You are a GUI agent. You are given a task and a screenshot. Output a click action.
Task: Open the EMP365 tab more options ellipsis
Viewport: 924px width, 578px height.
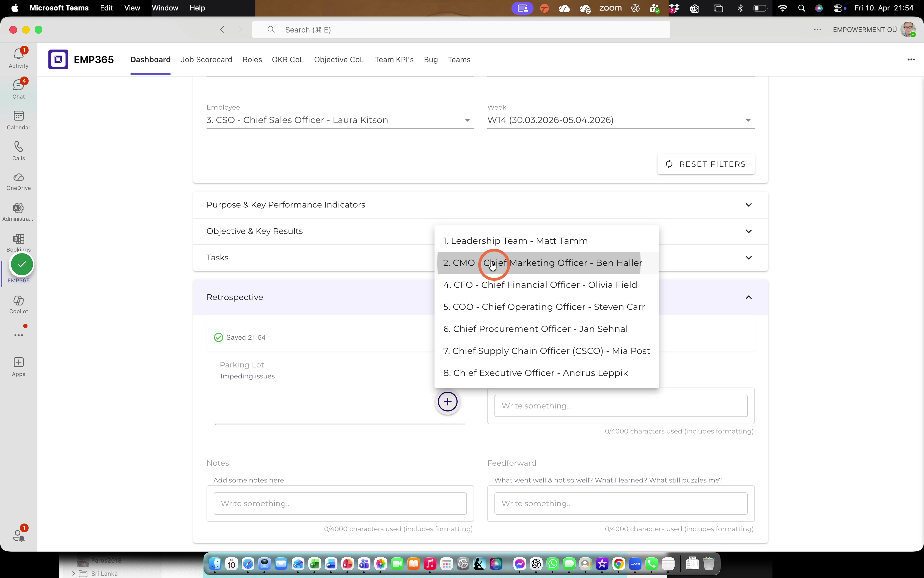pos(911,59)
